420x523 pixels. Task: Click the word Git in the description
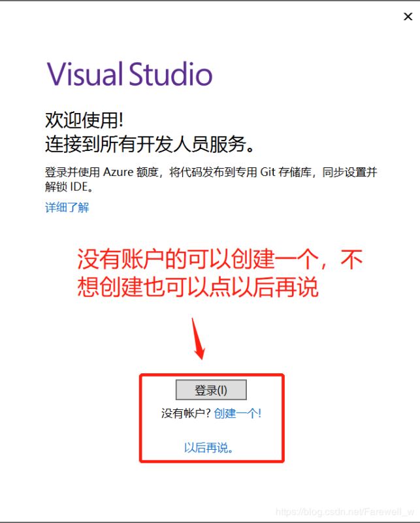[268, 172]
